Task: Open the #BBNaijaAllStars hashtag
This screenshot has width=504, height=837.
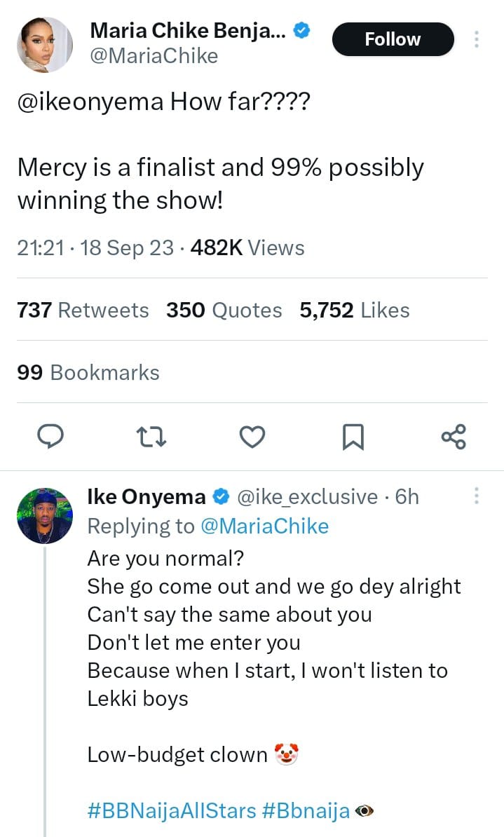Action: point(172,811)
